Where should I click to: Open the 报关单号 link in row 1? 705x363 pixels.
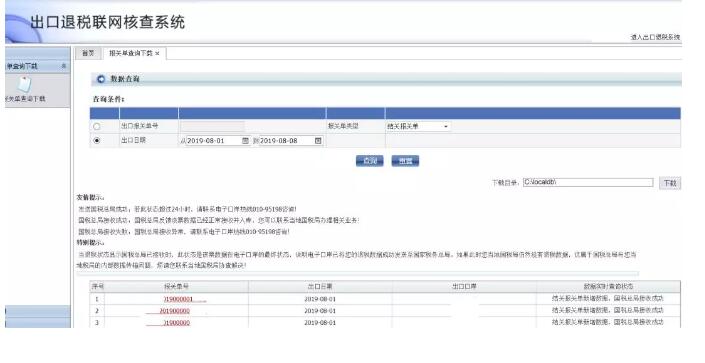[x=178, y=299]
